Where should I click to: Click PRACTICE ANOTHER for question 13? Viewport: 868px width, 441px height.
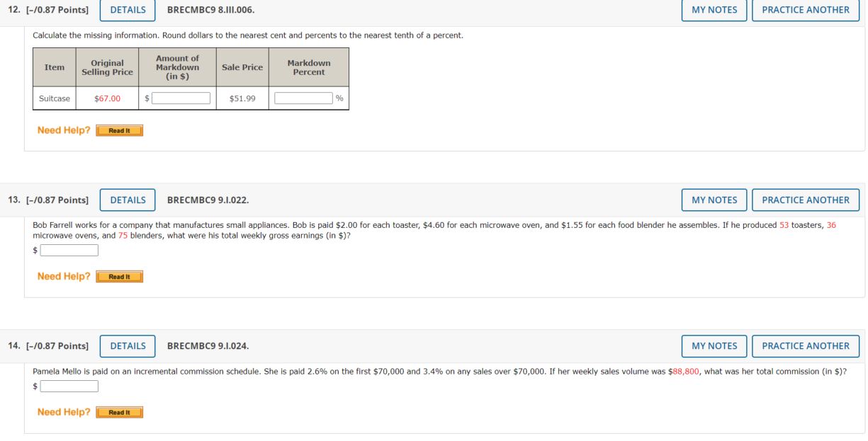(x=805, y=200)
